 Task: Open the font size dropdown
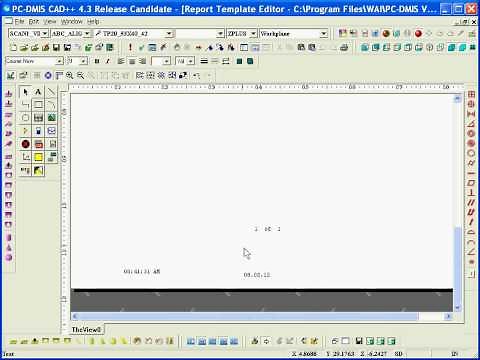(x=84, y=61)
